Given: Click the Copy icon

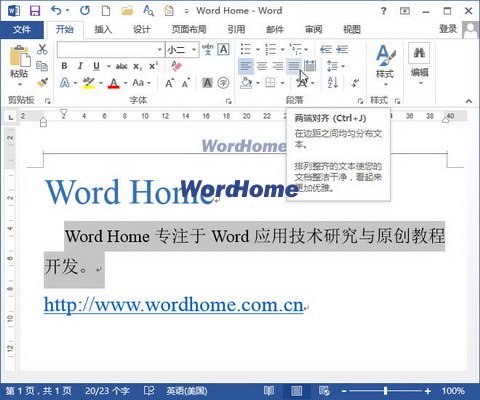Looking at the screenshot, I should click(42, 66).
